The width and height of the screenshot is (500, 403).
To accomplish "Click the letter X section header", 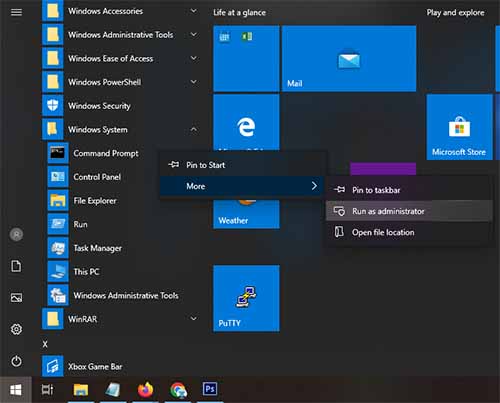I will pyautogui.click(x=45, y=344).
